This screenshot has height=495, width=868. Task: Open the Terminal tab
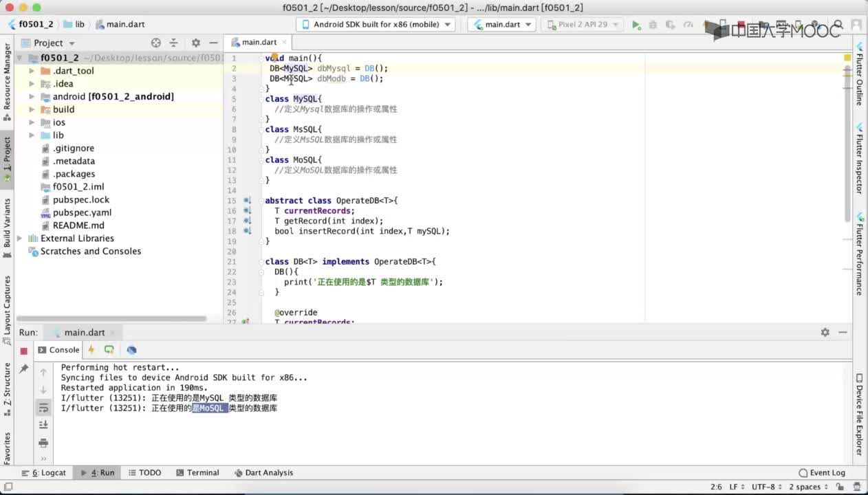[197, 473]
